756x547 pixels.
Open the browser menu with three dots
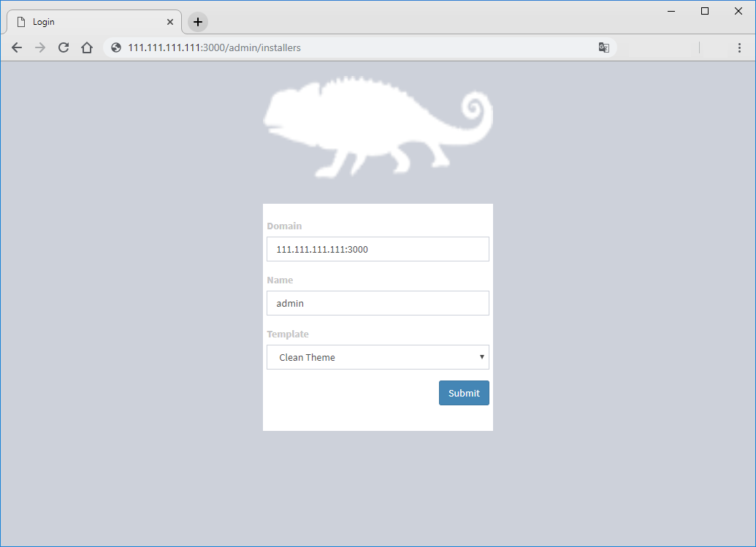pyautogui.click(x=740, y=47)
